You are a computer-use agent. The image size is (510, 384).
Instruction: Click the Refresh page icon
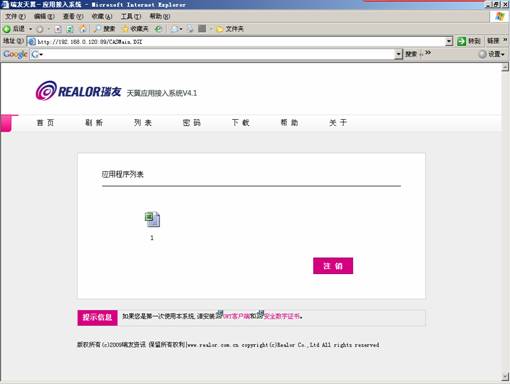tap(70, 29)
